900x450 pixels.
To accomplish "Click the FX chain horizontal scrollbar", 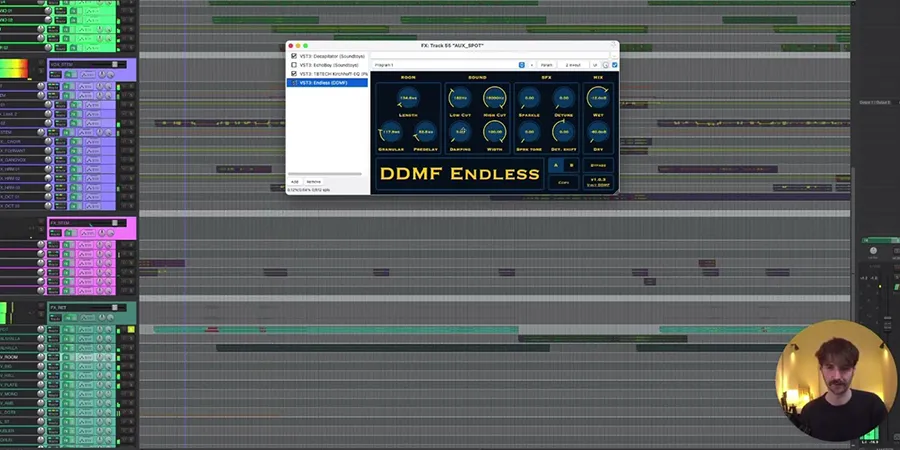I will (x=325, y=174).
